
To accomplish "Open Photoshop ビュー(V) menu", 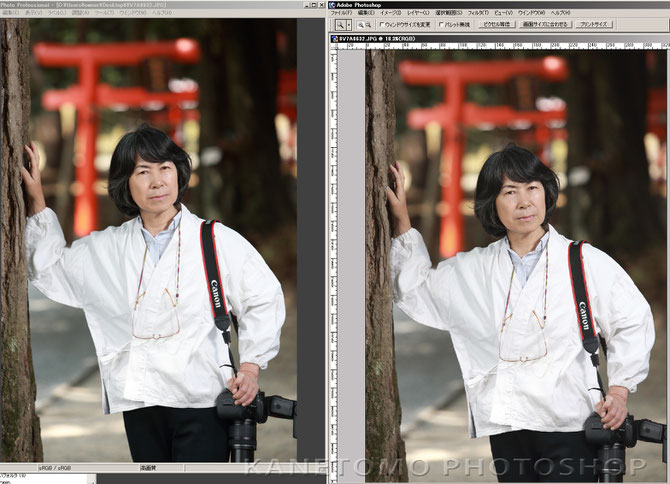I will point(503,13).
